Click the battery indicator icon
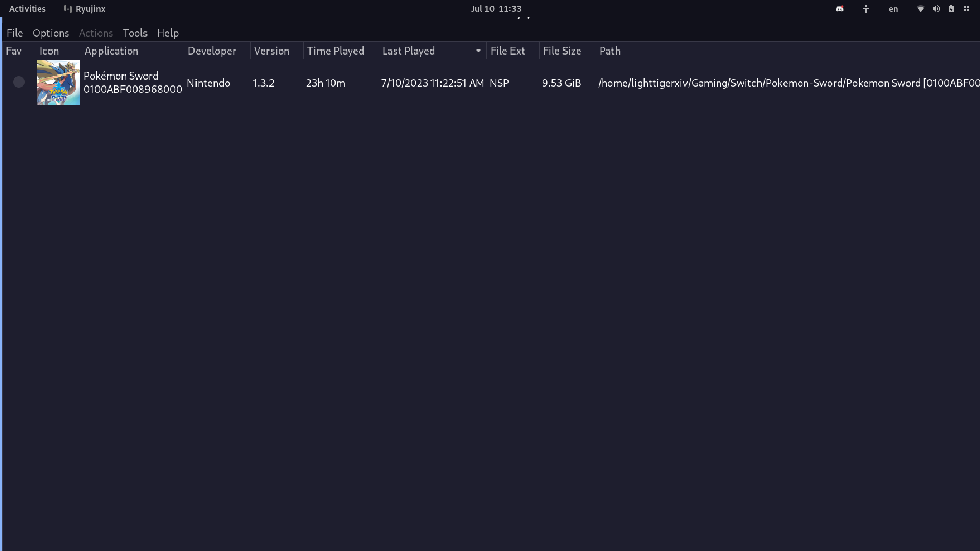This screenshot has width=980, height=551. 951,9
